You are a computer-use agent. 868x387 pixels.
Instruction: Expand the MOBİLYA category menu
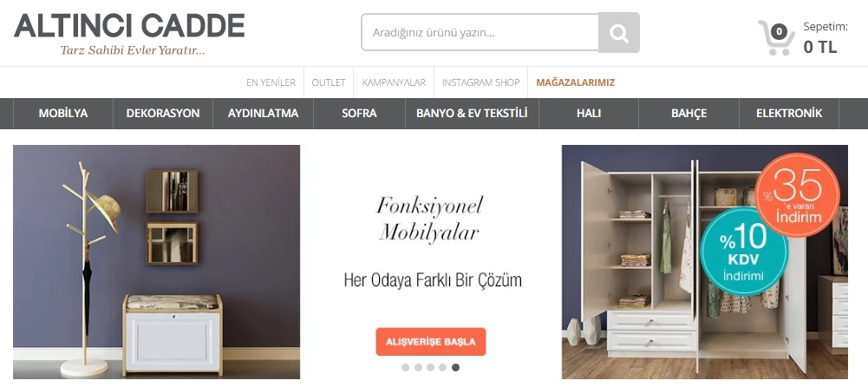coord(63,114)
